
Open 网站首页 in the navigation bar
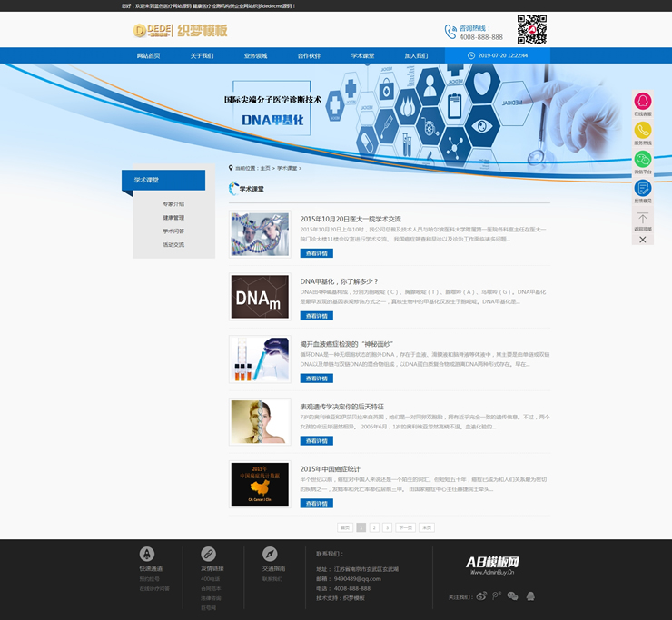point(148,55)
